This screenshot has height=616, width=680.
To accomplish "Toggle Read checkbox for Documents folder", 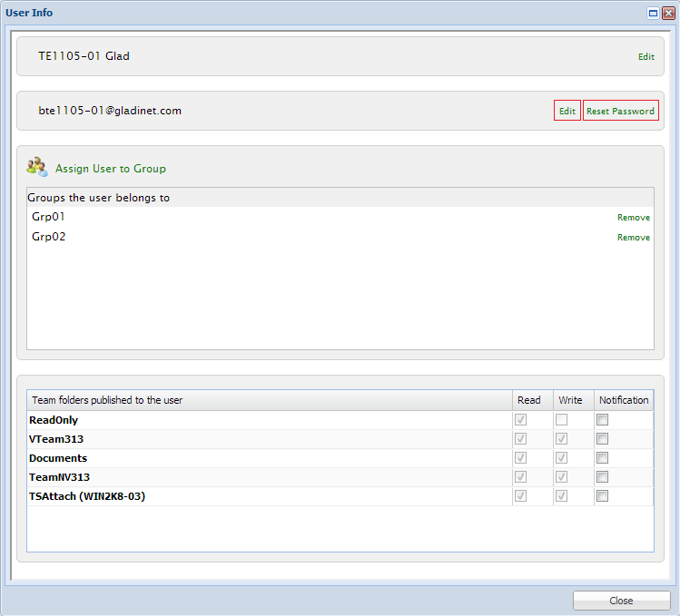I will coord(521,458).
